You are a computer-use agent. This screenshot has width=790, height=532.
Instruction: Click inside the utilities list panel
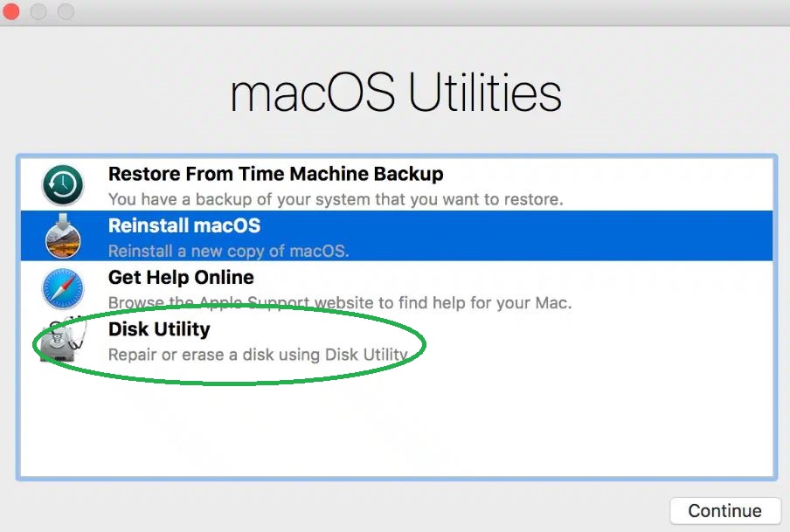pyautogui.click(x=395, y=419)
